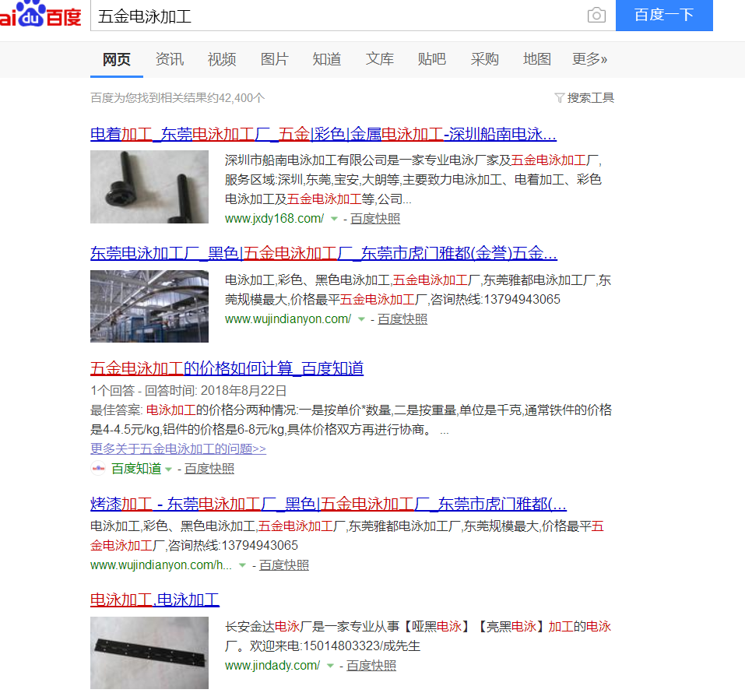Switch to the 地图 tab

click(537, 59)
